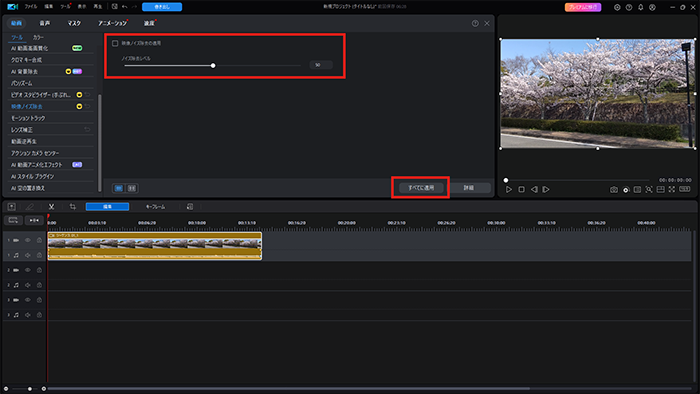Click the プレミアムに移行 upgrade button
The image size is (700, 394).
(583, 7)
